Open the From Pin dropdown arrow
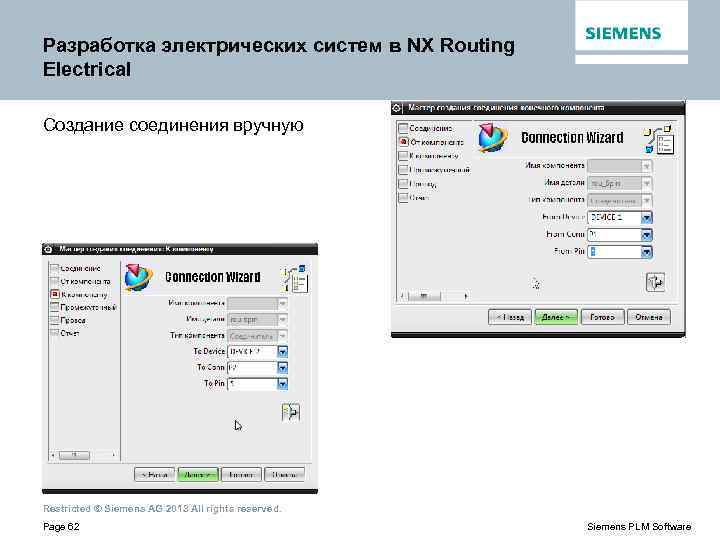Screen dimensions: 720x540 tap(647, 252)
